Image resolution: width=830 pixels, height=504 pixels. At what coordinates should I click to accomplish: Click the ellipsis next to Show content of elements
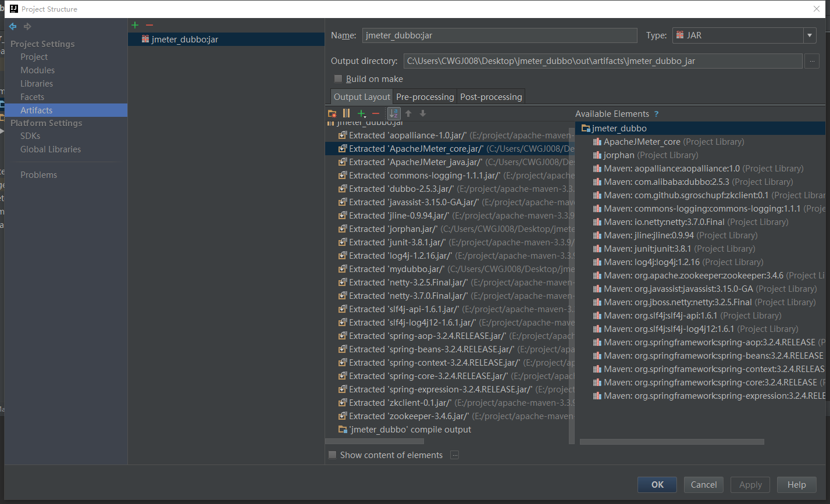tap(455, 455)
